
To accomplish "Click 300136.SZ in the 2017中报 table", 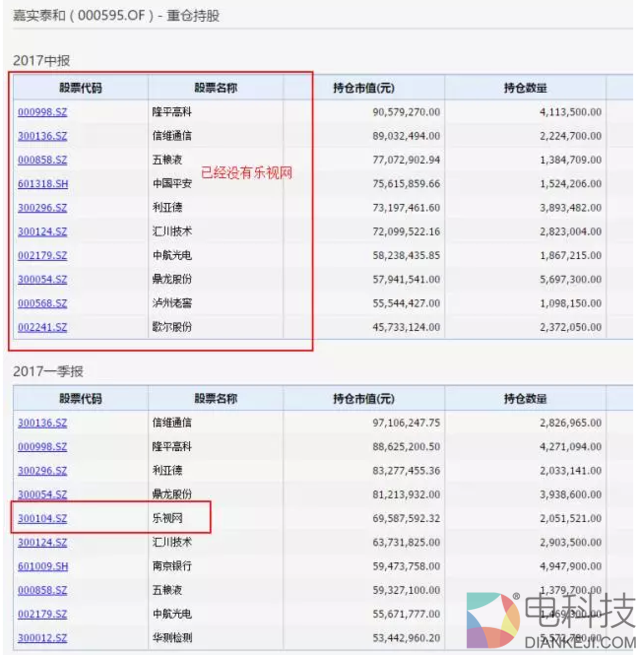I will point(42,136).
